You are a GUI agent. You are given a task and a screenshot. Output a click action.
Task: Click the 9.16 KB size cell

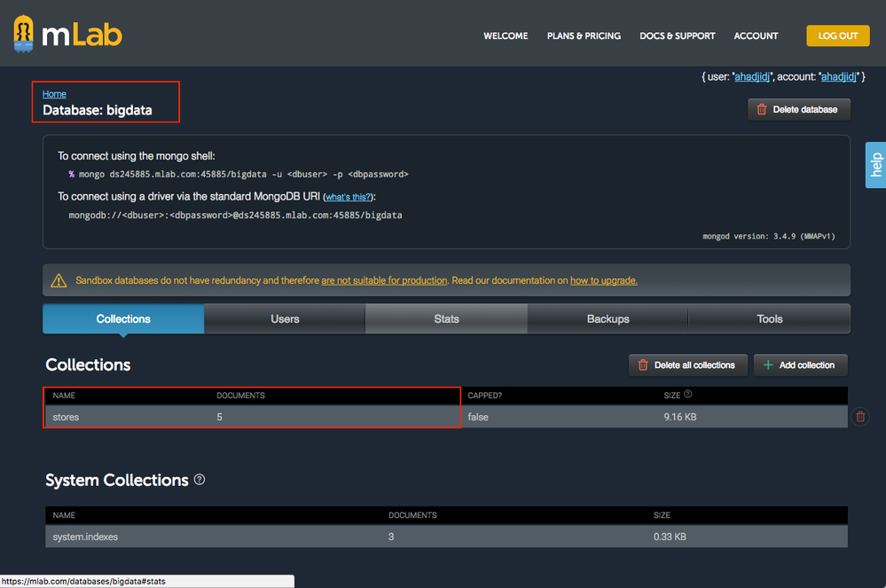(x=679, y=418)
